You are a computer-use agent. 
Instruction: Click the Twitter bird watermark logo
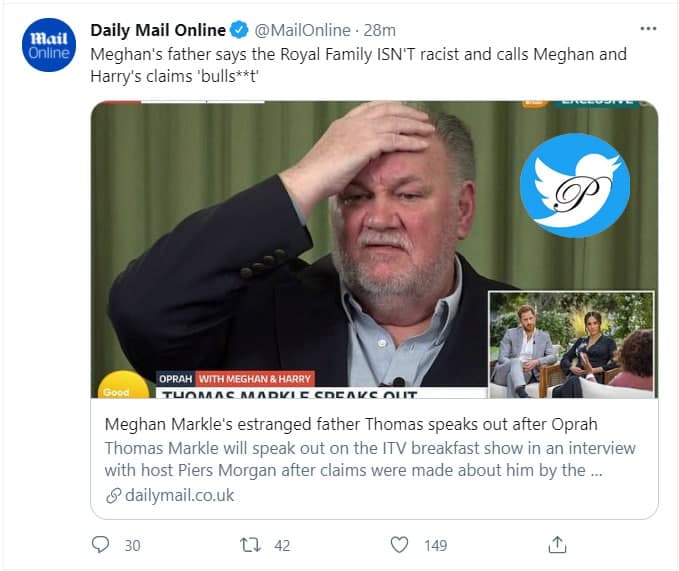(573, 186)
